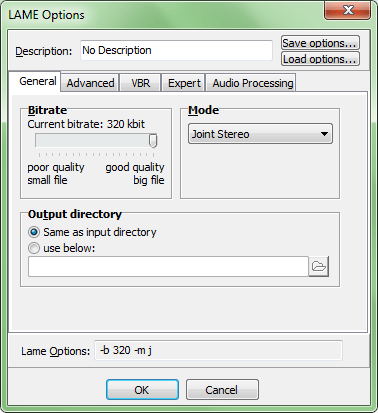Click the bitrate slider thumb
Viewport: 378px width, 413px height.
coord(153,141)
